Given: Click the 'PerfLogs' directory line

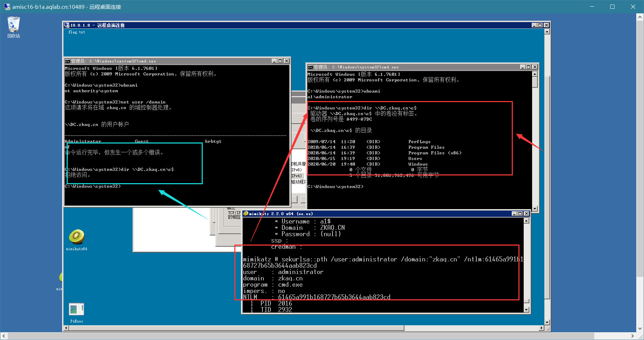Looking at the screenshot, I should 369,142.
